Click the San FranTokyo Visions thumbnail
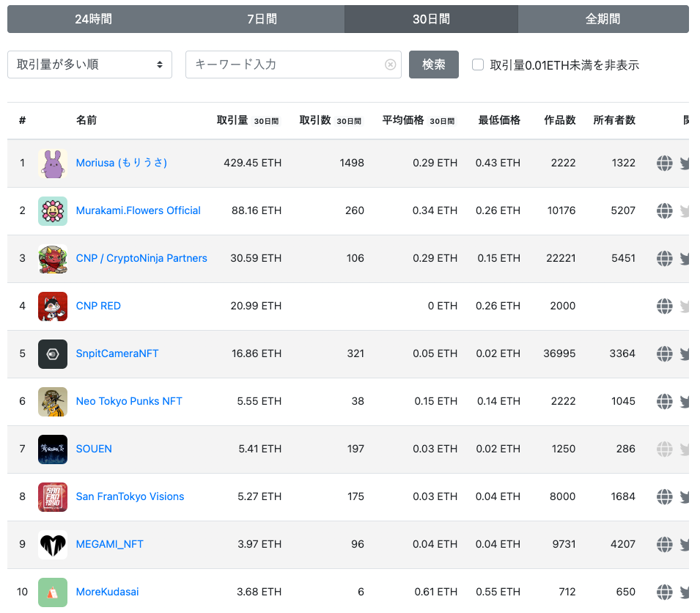Image resolution: width=700 pixels, height=613 pixels. point(53,497)
